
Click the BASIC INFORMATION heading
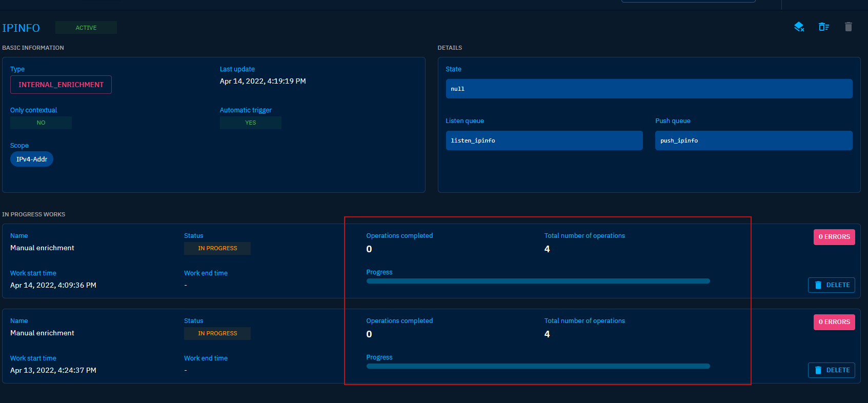(33, 48)
